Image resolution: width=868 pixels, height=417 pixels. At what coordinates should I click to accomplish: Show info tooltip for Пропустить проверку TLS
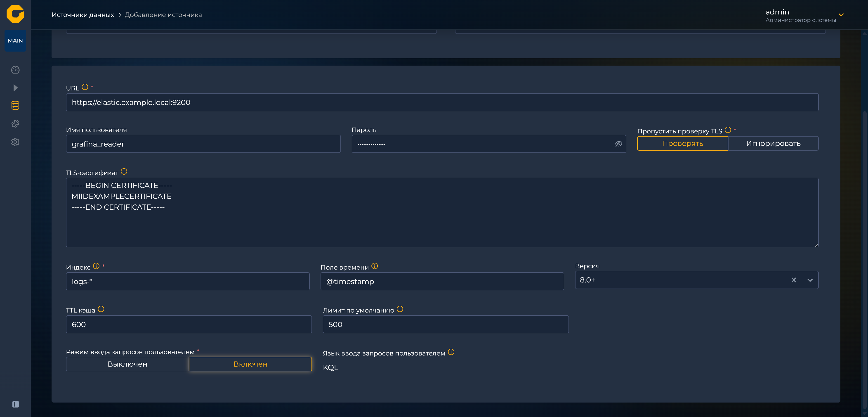[x=728, y=130]
